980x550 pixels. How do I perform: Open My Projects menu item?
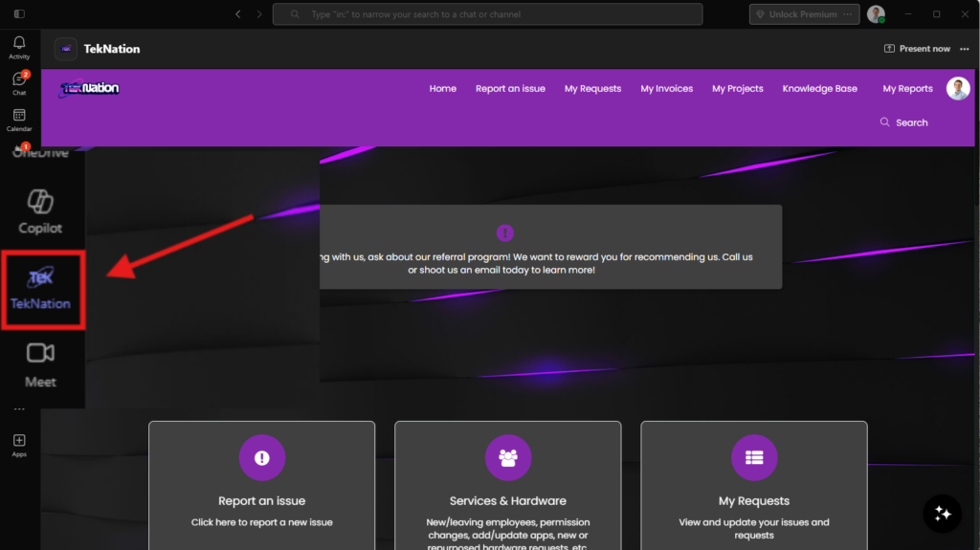(738, 89)
